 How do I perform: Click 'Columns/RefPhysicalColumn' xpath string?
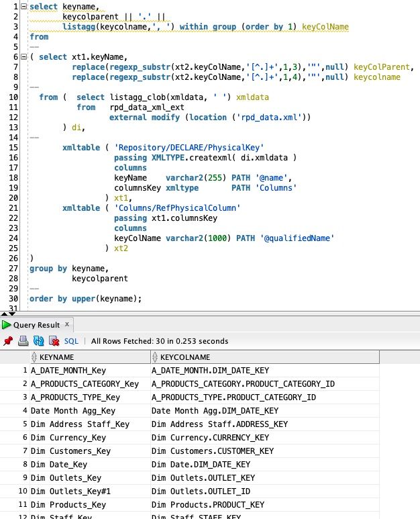[x=177, y=208]
